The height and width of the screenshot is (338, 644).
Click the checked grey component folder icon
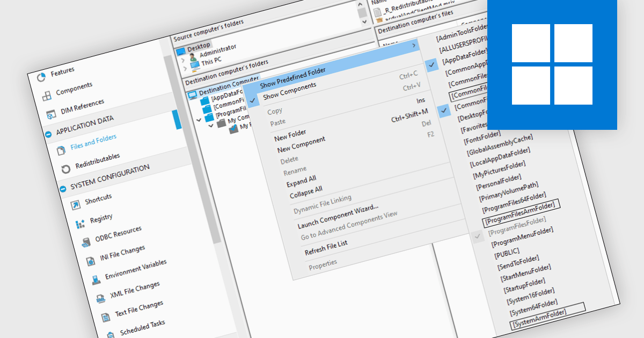(x=233, y=129)
